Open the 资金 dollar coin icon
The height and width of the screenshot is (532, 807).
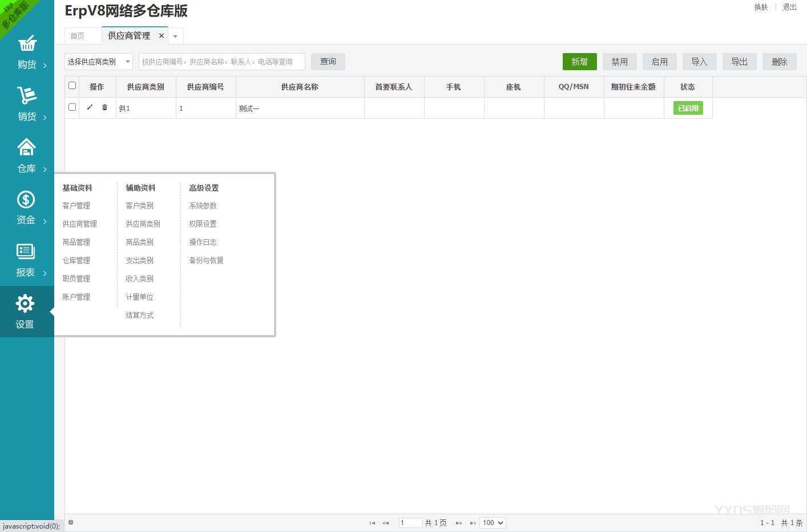click(26, 199)
